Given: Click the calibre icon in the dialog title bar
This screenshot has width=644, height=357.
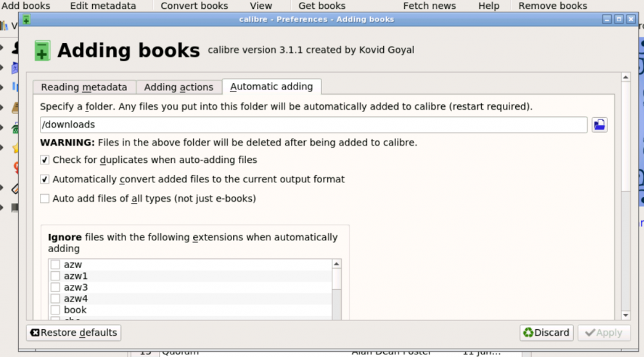Looking at the screenshot, I should pyautogui.click(x=26, y=19).
